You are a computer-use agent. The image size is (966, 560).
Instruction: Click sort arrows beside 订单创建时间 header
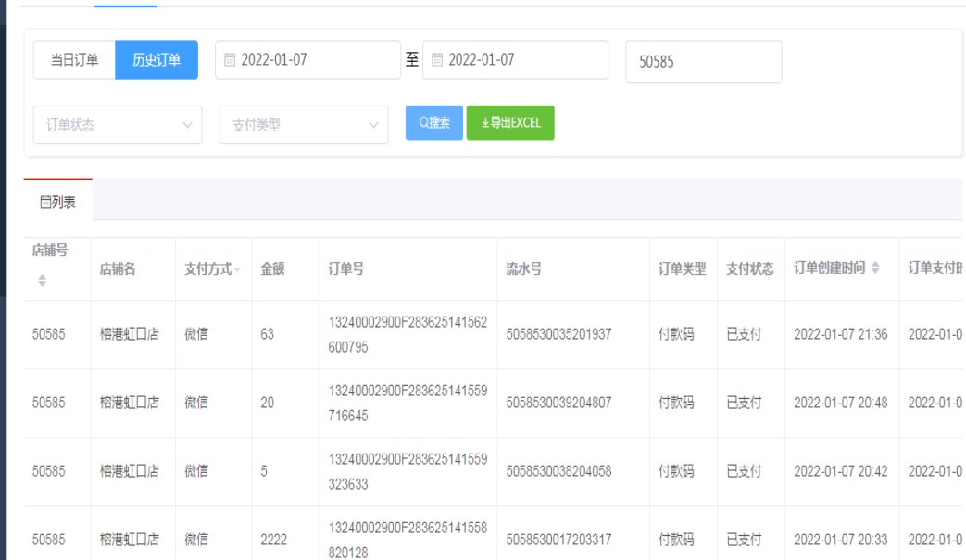(x=875, y=268)
